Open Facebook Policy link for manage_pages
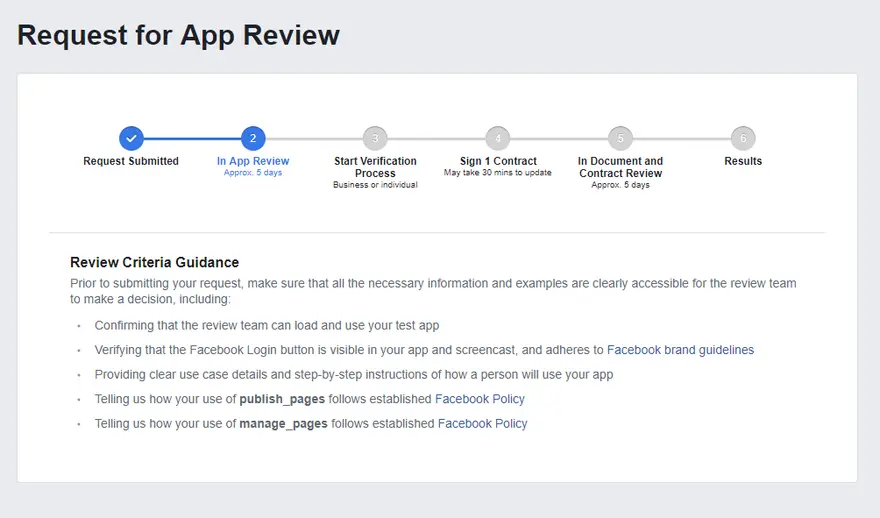The height and width of the screenshot is (518, 880). pos(482,424)
